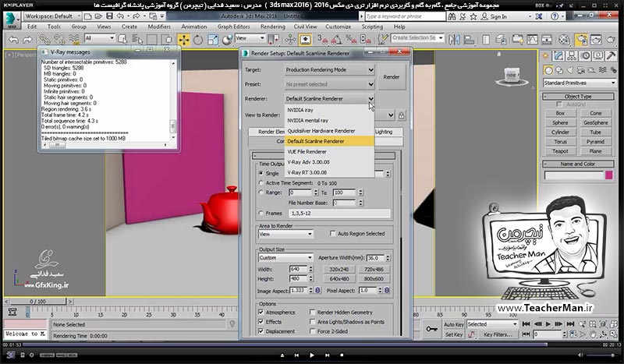Viewport: 624px width, 364px height.
Task: Open the Output Size Custom dropdown
Action: coord(285,258)
